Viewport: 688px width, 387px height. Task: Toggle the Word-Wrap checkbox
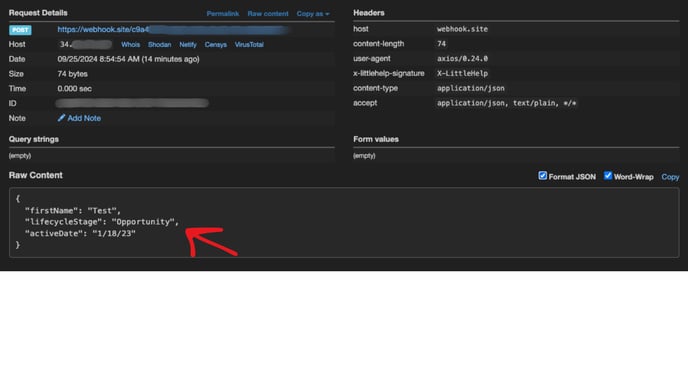[x=608, y=176]
